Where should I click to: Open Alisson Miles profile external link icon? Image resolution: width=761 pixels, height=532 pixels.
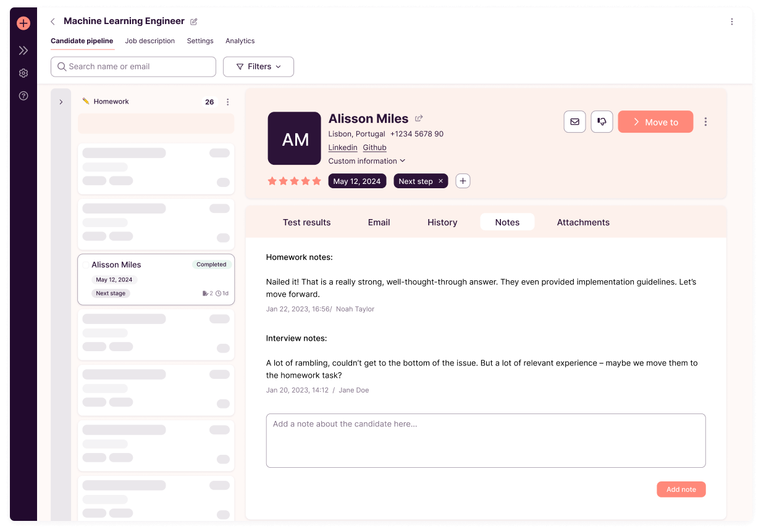tap(419, 118)
